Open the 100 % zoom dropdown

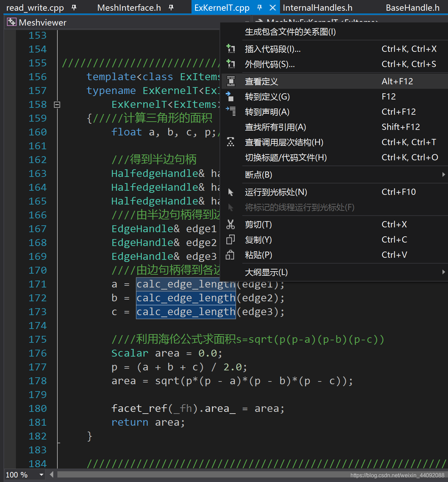click(41, 475)
